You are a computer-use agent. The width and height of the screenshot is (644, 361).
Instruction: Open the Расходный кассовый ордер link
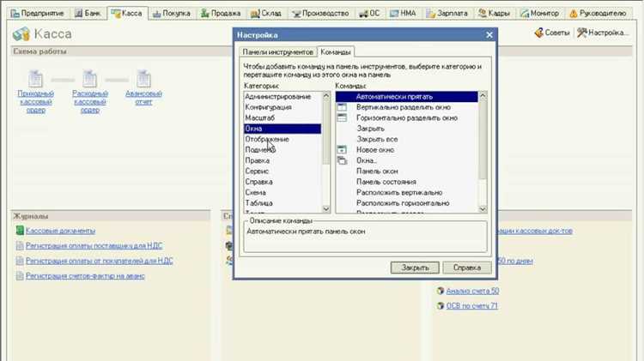90,102
